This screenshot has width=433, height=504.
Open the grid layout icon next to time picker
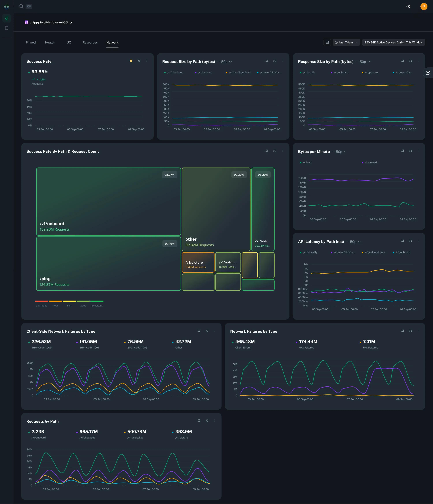coord(327,42)
